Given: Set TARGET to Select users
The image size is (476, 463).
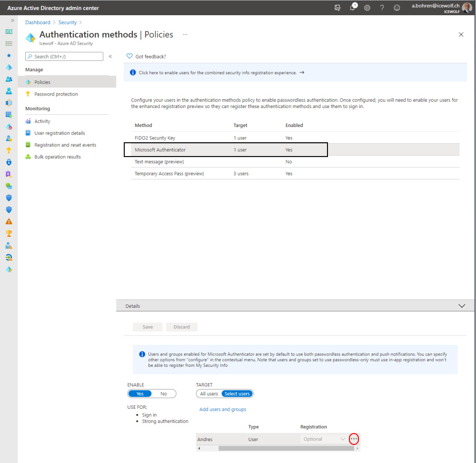Looking at the screenshot, I should 237,394.
